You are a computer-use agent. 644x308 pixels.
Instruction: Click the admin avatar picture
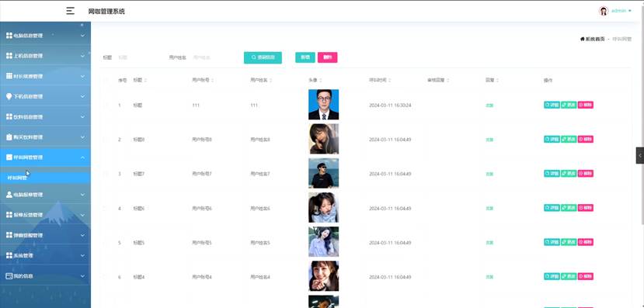pyautogui.click(x=604, y=11)
